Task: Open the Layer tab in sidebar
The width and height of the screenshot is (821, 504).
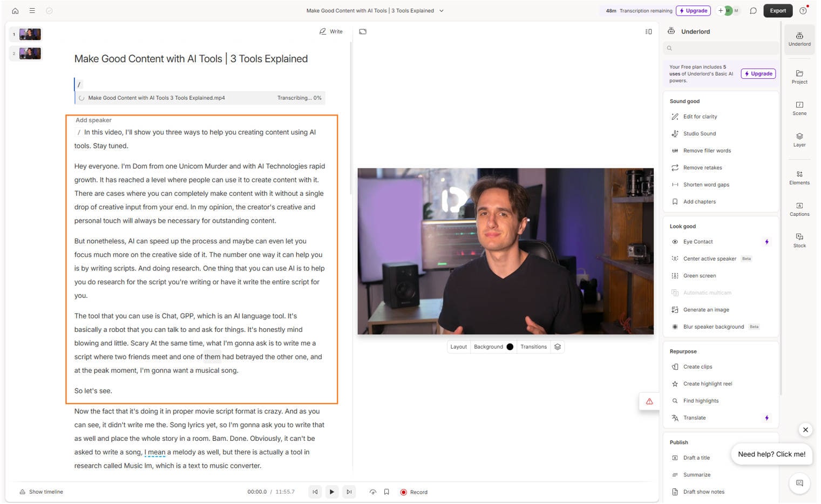Action: coord(799,139)
